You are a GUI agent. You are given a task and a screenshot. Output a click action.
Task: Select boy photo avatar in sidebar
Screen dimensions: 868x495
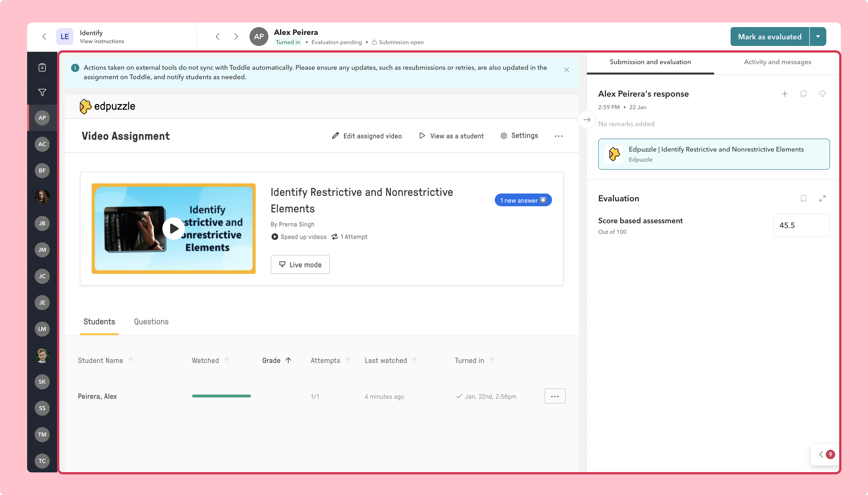[x=42, y=355]
